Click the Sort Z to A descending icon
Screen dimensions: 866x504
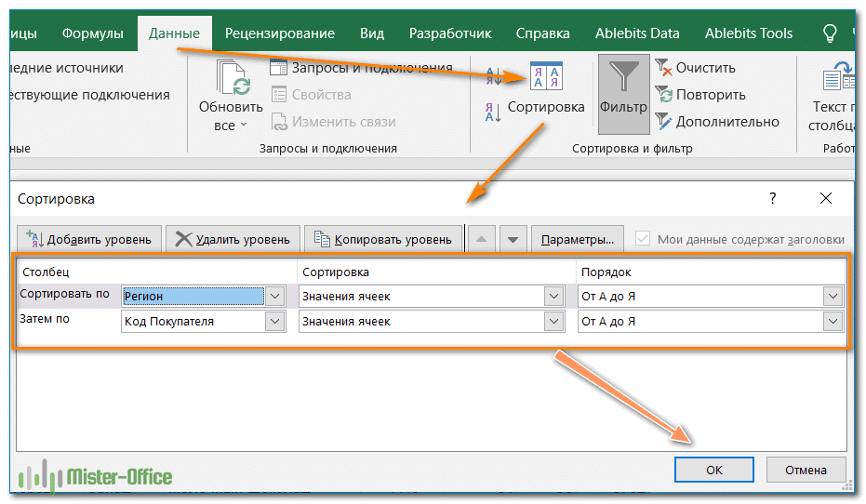click(x=492, y=112)
